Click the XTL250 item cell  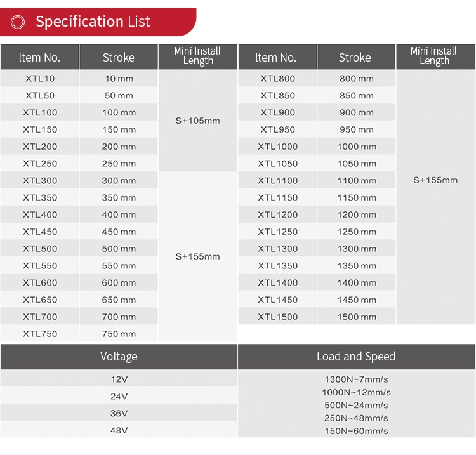pyautogui.click(x=40, y=164)
